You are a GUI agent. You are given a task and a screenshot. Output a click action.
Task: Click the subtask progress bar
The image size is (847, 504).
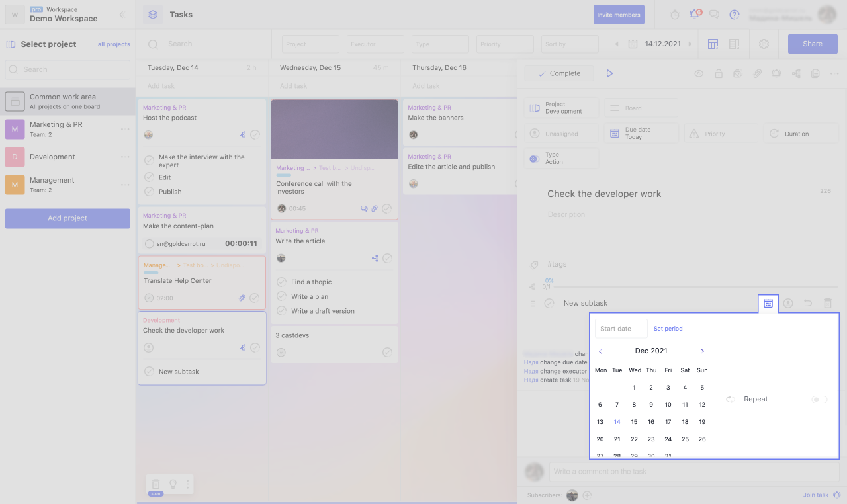[x=688, y=286]
